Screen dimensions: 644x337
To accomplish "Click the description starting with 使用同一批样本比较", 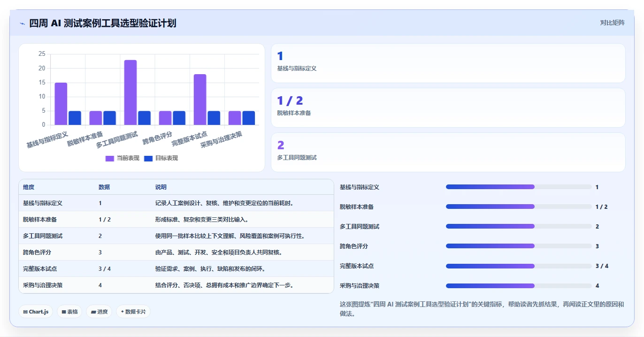I will pyautogui.click(x=231, y=236).
